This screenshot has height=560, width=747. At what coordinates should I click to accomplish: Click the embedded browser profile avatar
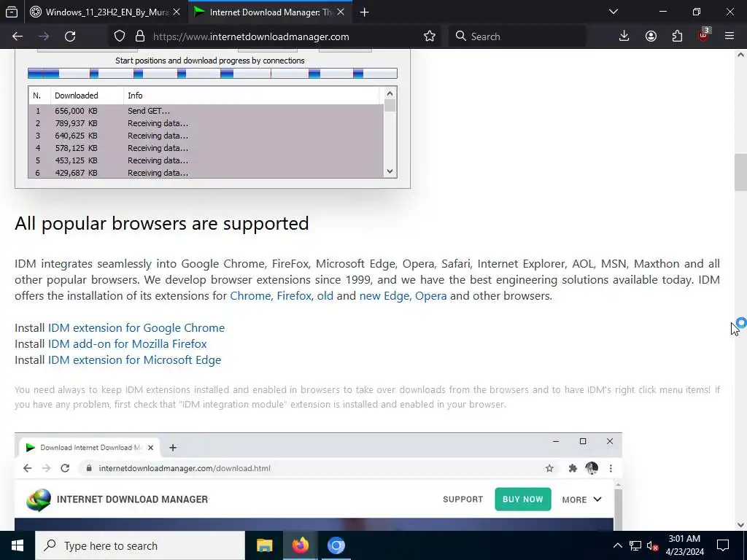point(592,468)
